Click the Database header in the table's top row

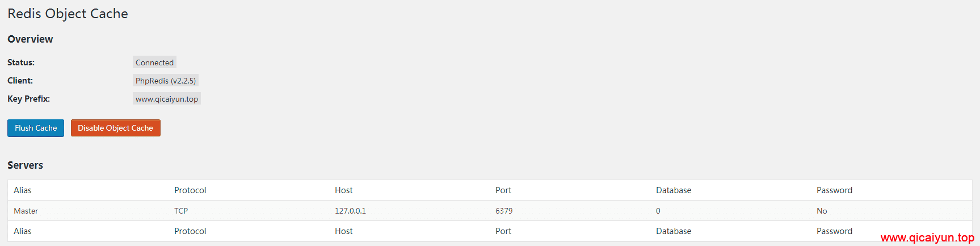click(674, 190)
